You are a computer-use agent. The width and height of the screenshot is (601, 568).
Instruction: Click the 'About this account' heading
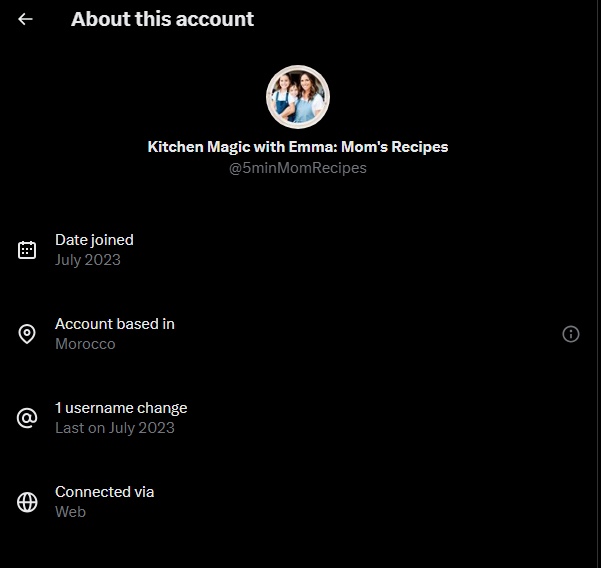(x=163, y=19)
